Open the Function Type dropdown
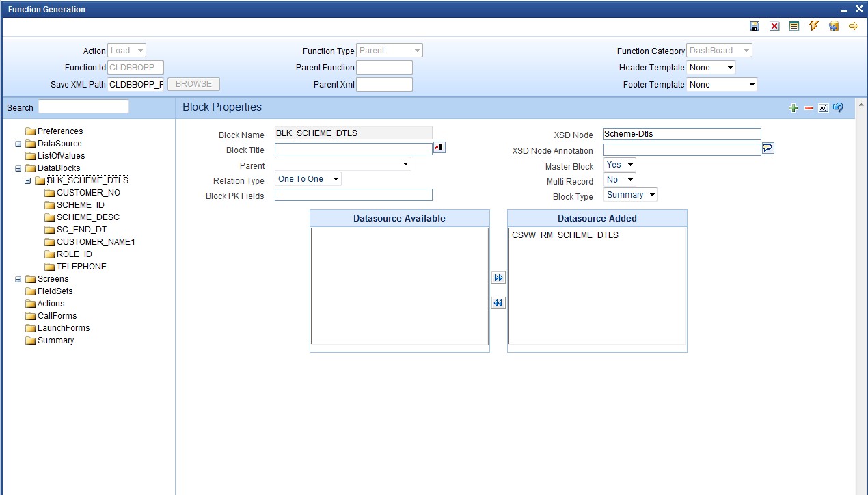Viewport: 868px width, 495px height. (390, 51)
